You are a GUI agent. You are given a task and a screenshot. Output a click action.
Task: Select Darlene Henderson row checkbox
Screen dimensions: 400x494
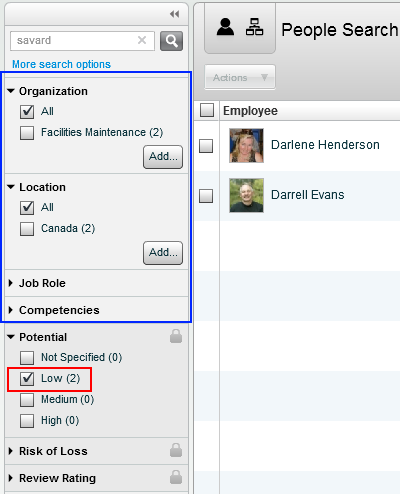(x=206, y=146)
